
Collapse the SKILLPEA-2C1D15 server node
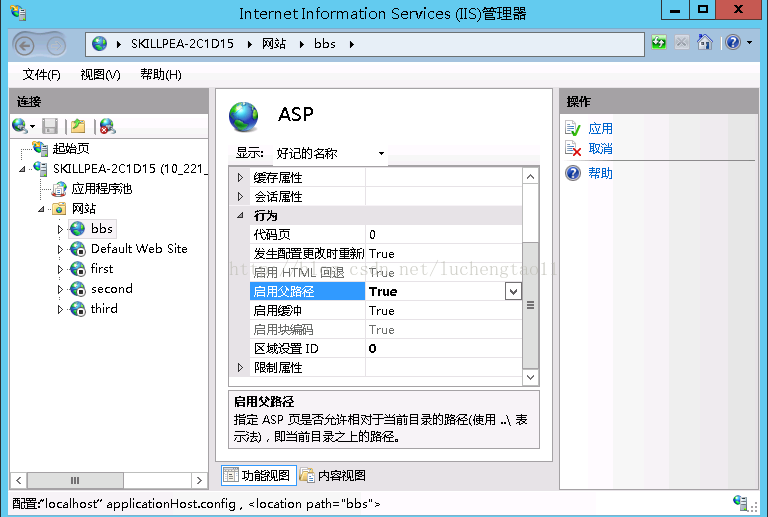point(22,169)
